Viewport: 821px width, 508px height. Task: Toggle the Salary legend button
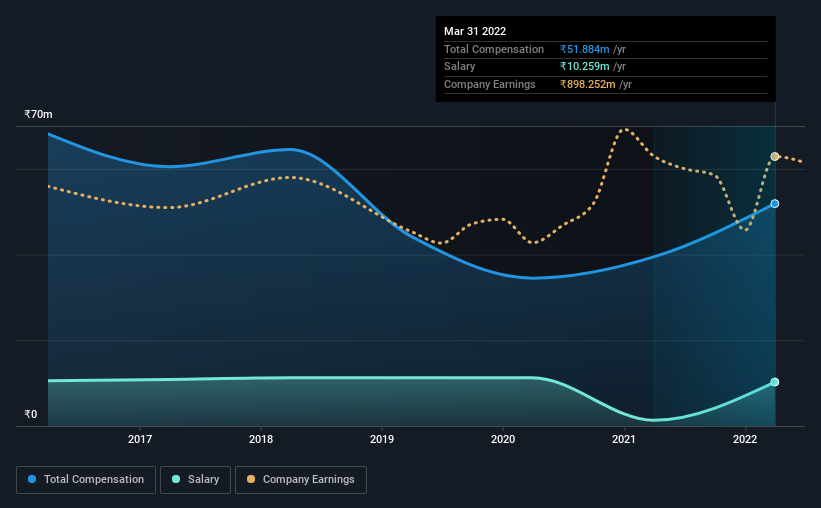pos(195,480)
